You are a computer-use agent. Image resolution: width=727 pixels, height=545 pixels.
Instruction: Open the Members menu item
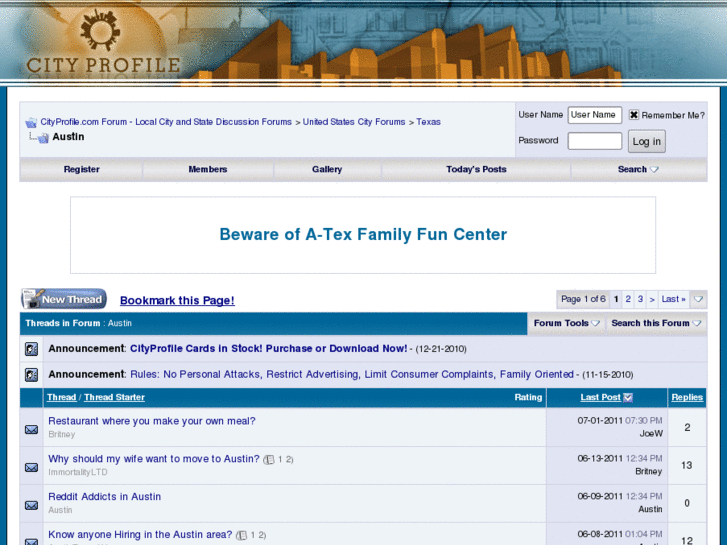[208, 169]
